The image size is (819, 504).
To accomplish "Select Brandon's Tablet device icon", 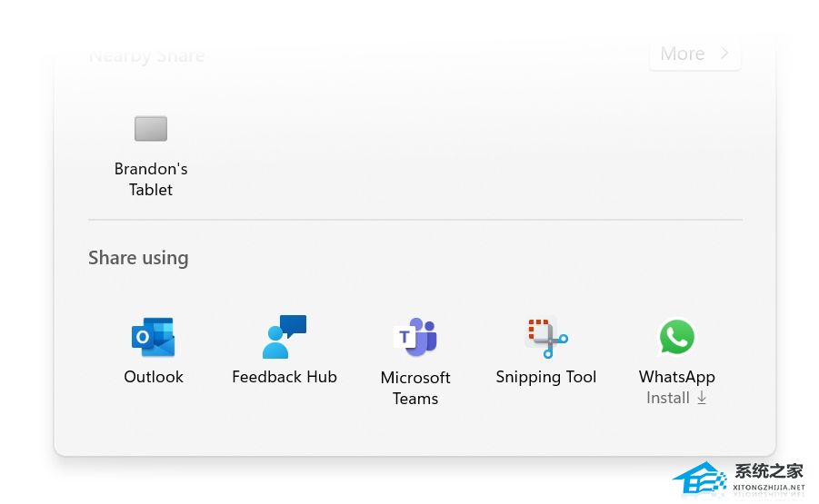I will coord(151,128).
